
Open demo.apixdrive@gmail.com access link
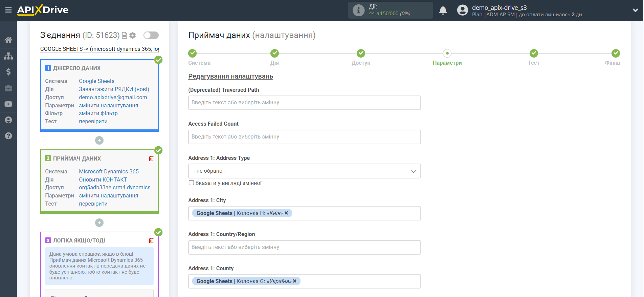point(113,97)
